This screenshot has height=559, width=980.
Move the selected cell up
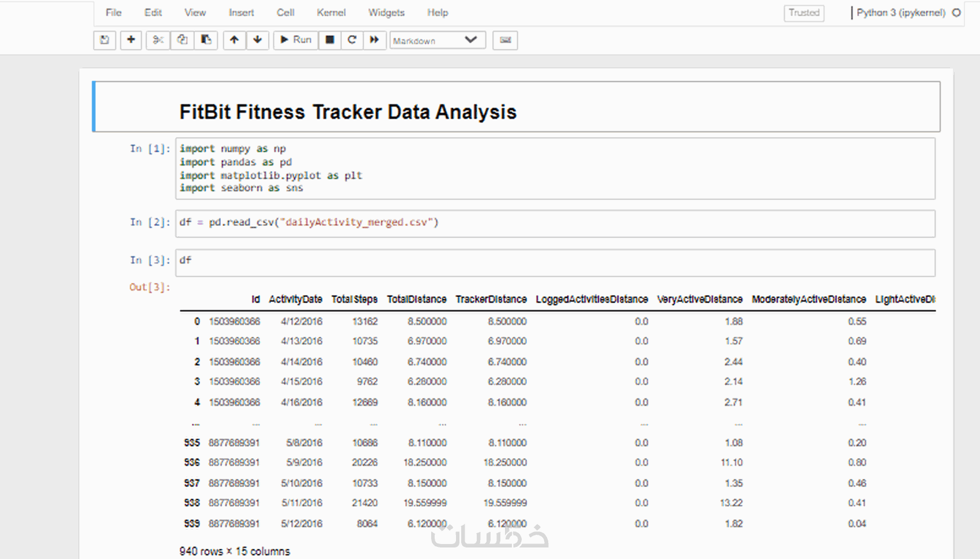234,40
